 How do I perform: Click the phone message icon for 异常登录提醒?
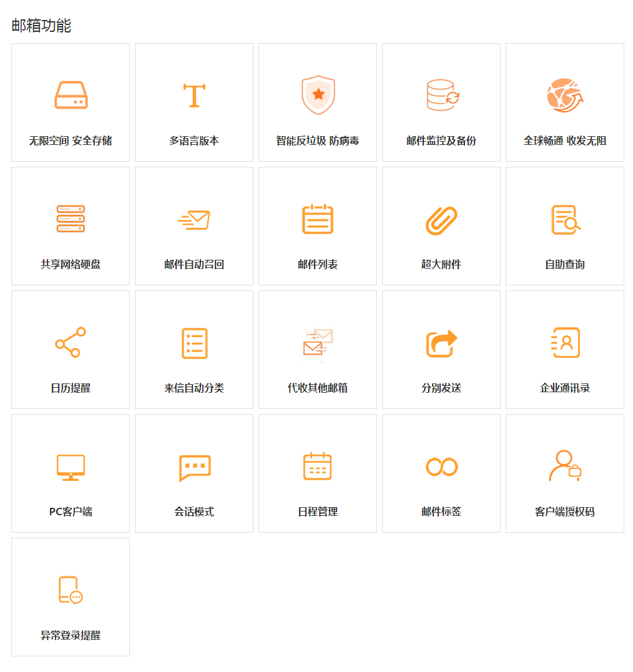point(71,590)
